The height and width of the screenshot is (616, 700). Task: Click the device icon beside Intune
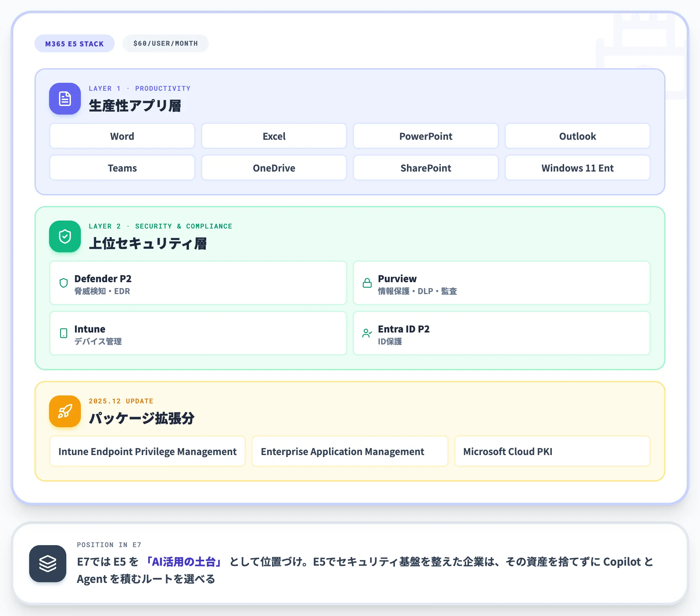tap(64, 333)
